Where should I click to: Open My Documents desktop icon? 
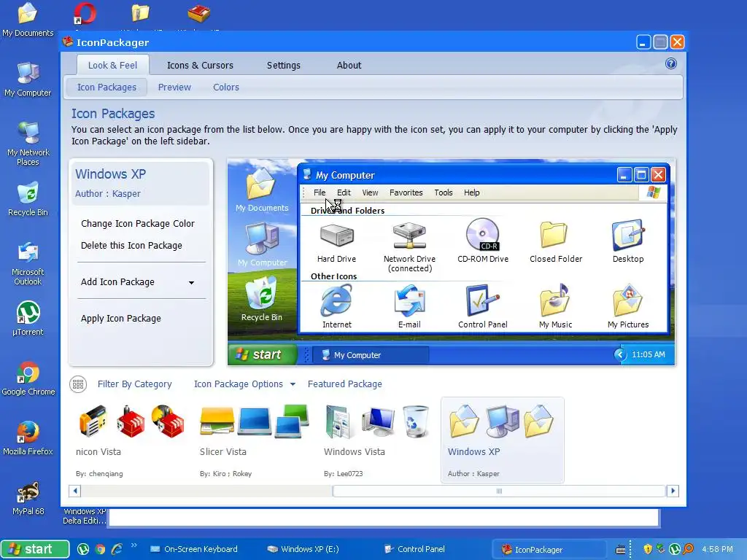pos(28,20)
